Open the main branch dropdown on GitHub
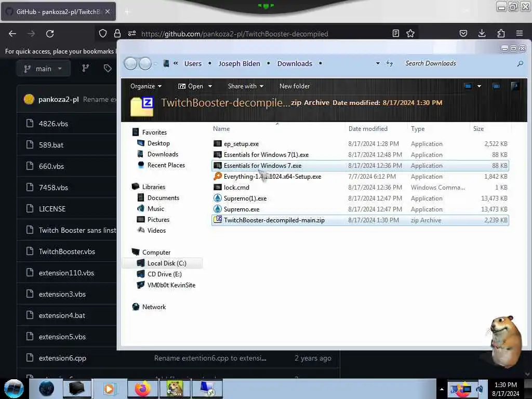The height and width of the screenshot is (399, 532). coord(43,69)
